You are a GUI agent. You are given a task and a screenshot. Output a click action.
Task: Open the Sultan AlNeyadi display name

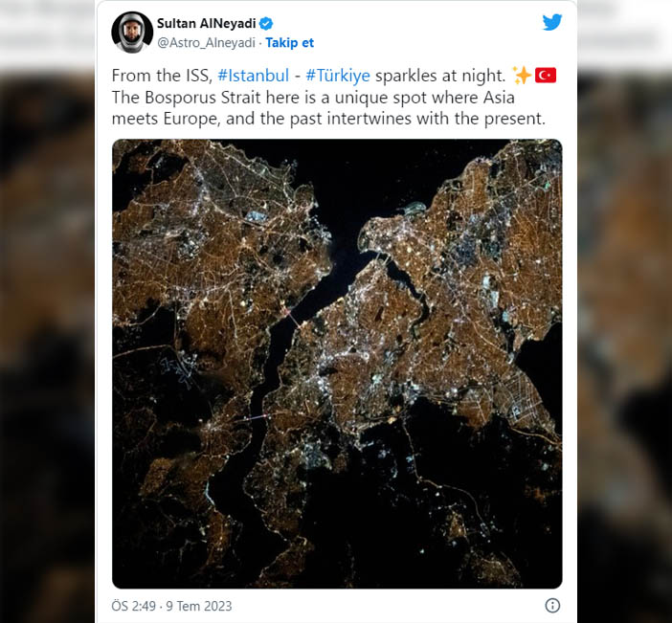(206, 23)
